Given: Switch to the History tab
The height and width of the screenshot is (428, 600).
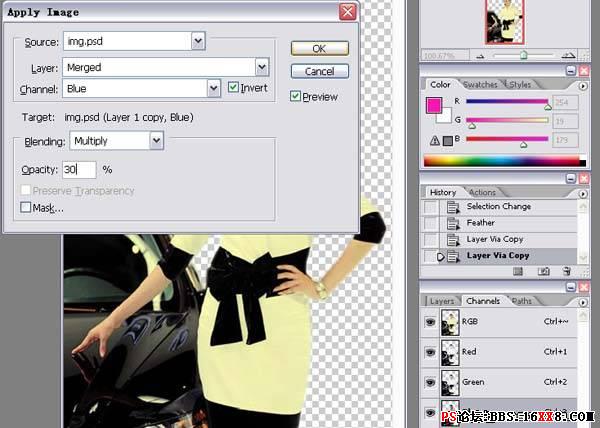Looking at the screenshot, I should 443,192.
